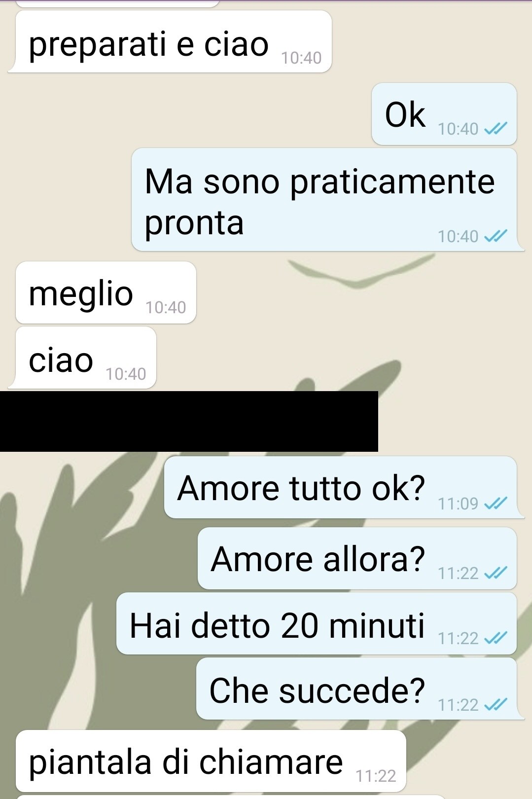The image size is (532, 799).
Task: Tap the 'Ma sono praticamente pronta' message
Action: click(328, 200)
